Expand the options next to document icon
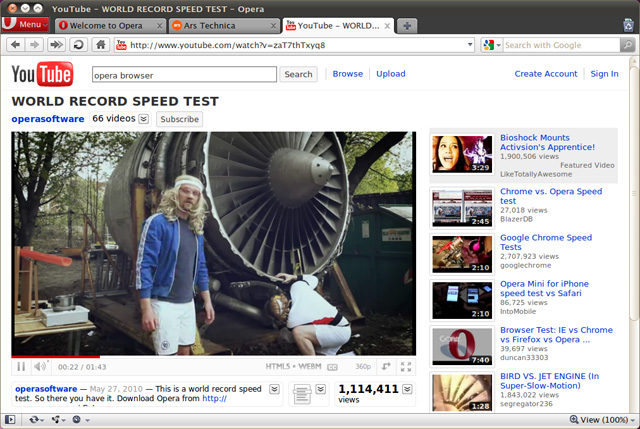This screenshot has height=429, width=640. point(321,389)
